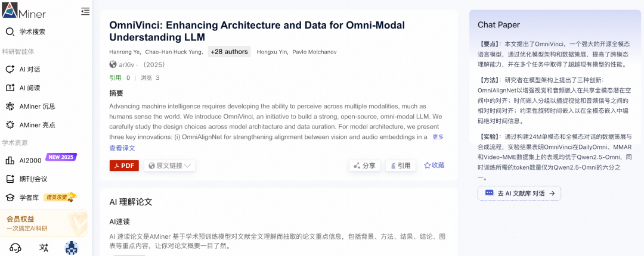
Task: Click the 诺贝尔奖 trophy badge
Action: 60,197
